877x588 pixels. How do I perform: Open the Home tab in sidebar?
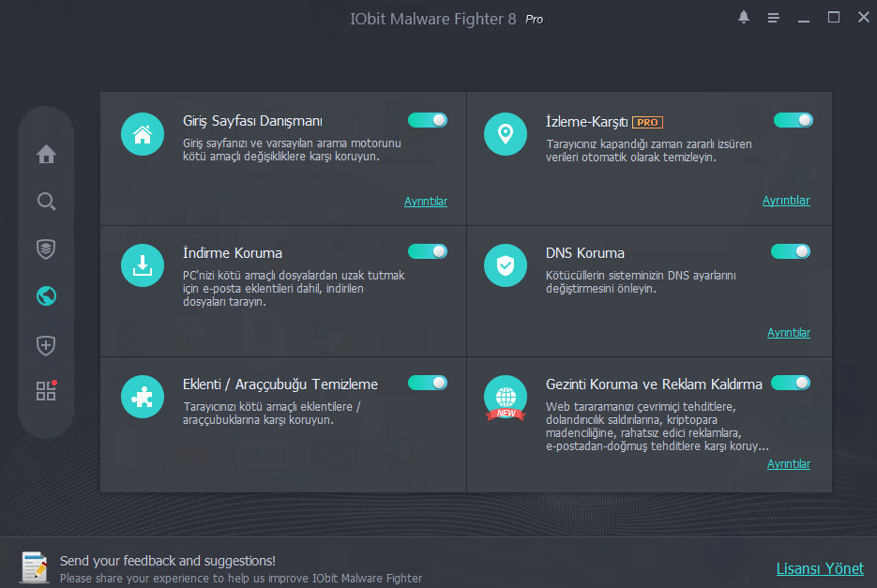coord(46,154)
